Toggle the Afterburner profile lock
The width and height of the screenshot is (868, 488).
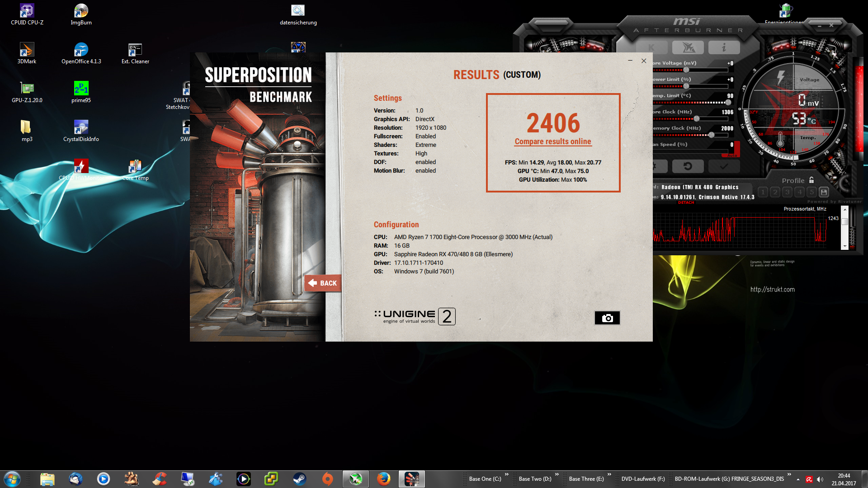[x=811, y=180]
